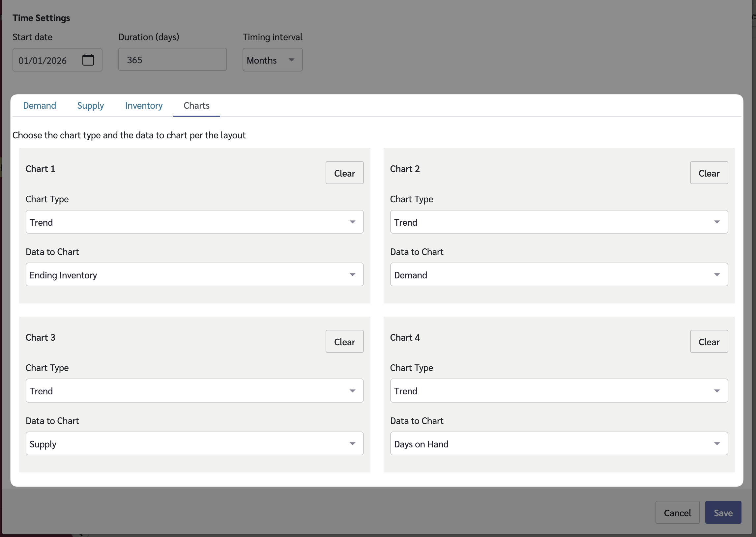756x537 pixels.
Task: Open Chart 2 Demand data dropdown
Action: [559, 275]
